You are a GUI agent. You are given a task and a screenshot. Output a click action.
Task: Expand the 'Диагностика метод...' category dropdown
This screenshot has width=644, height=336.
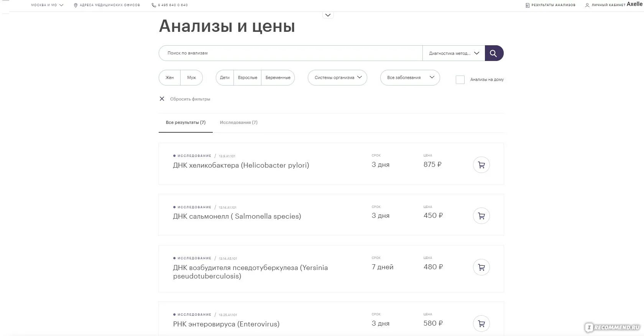[x=454, y=53]
